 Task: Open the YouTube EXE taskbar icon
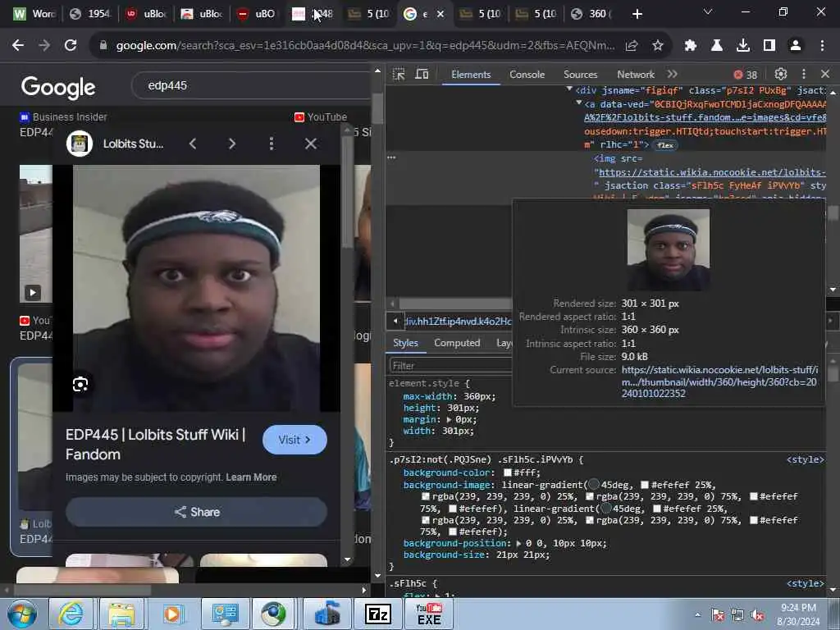point(429,614)
